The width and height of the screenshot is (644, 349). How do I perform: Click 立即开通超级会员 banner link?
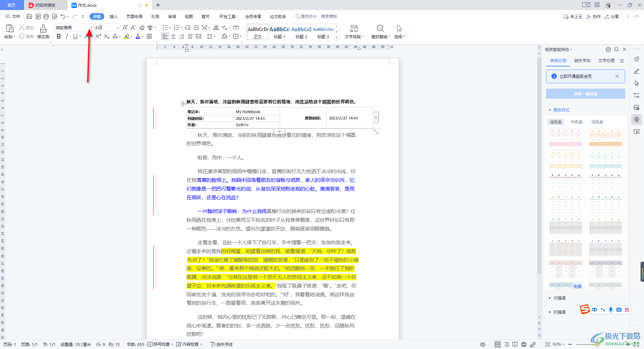[x=575, y=77]
